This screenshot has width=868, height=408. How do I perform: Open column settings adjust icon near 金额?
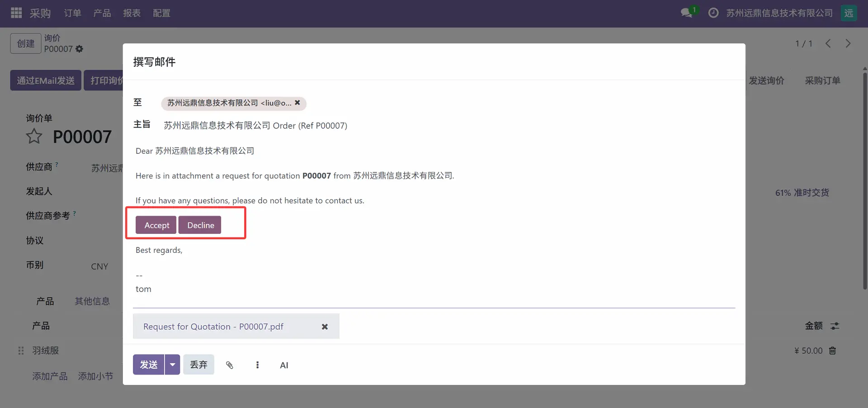835,326
